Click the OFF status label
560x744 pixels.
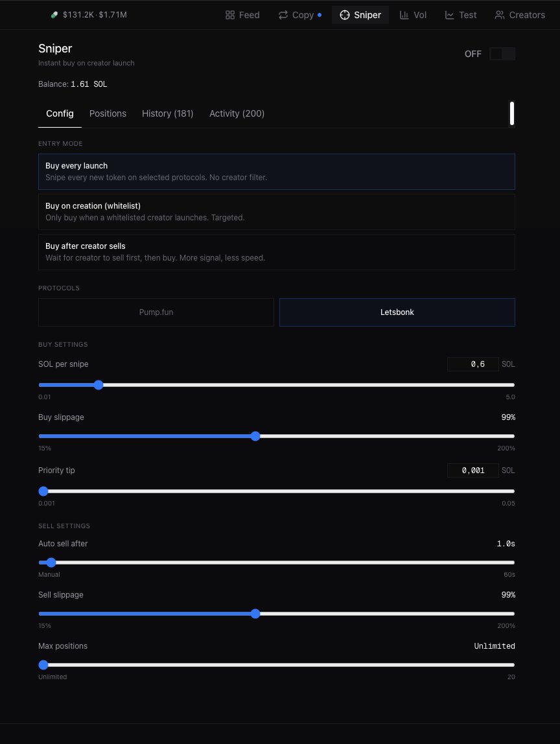click(472, 54)
